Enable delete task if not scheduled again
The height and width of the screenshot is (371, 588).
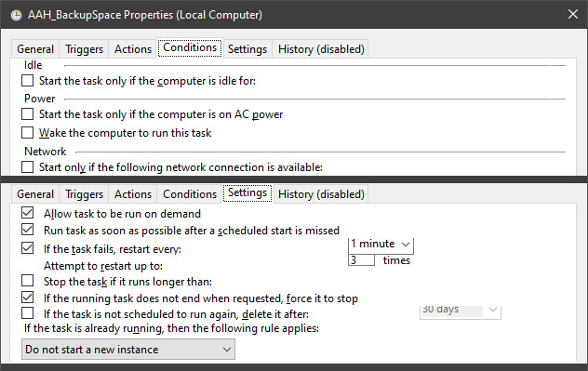click(x=27, y=313)
